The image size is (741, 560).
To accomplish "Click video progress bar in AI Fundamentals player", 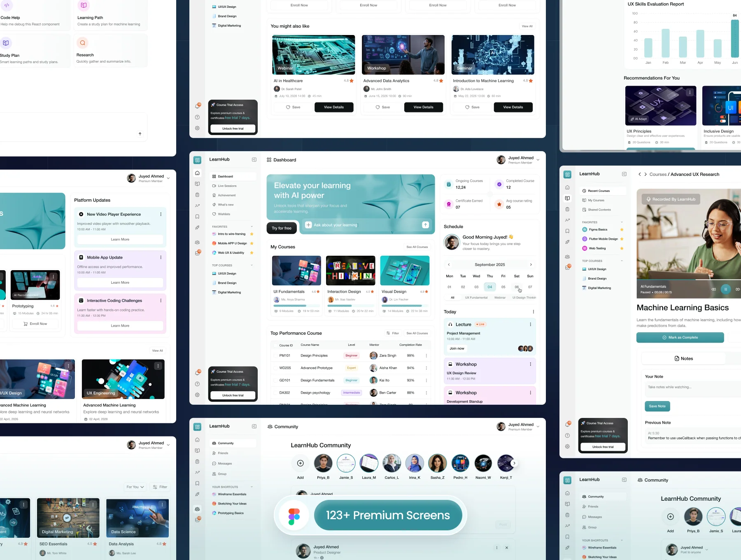I will pyautogui.click(x=689, y=280).
